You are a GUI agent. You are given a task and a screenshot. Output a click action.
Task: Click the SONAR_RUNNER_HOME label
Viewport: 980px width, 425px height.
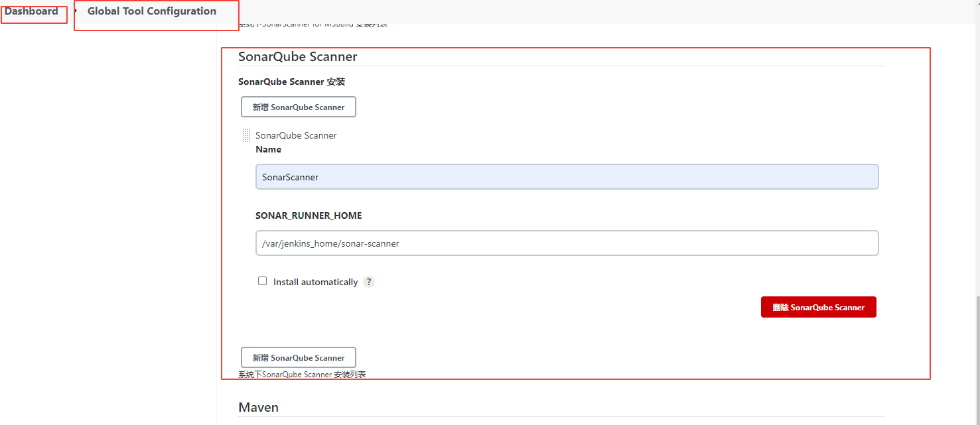pyautogui.click(x=309, y=215)
